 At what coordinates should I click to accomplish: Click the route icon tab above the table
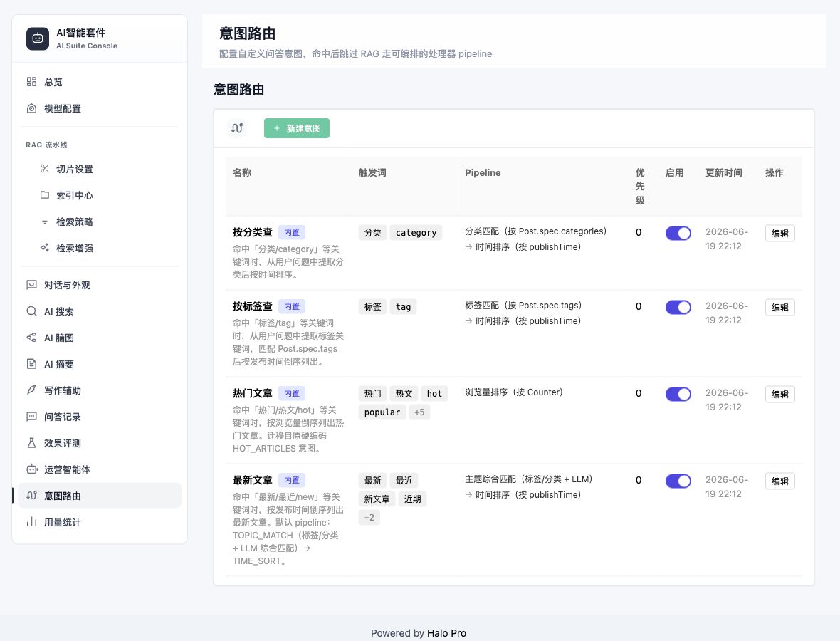pyautogui.click(x=237, y=128)
